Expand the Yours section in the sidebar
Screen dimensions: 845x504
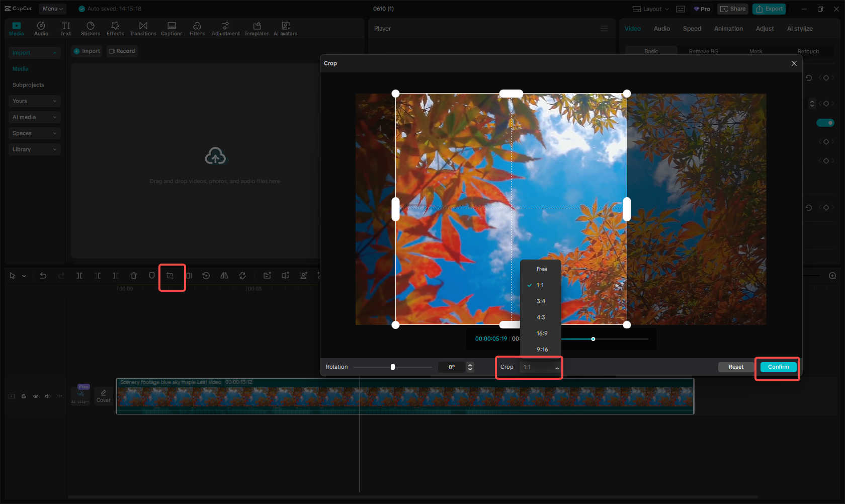34,101
